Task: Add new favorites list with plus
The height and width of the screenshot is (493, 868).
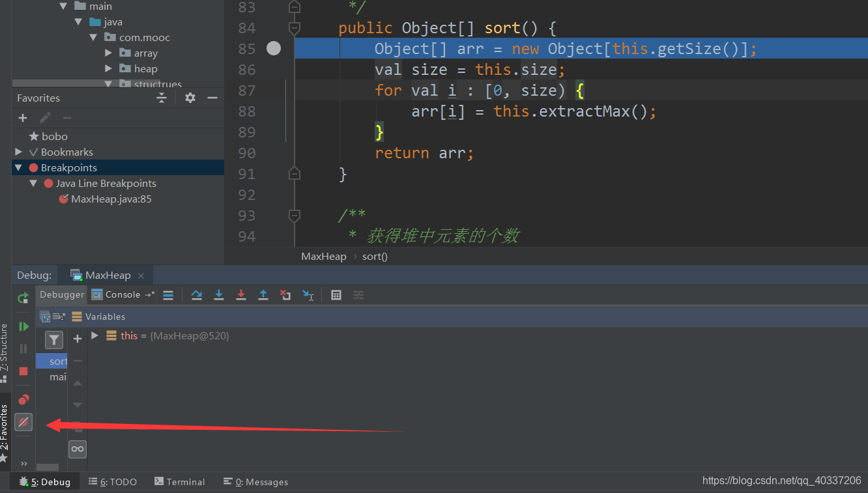Action: point(23,118)
